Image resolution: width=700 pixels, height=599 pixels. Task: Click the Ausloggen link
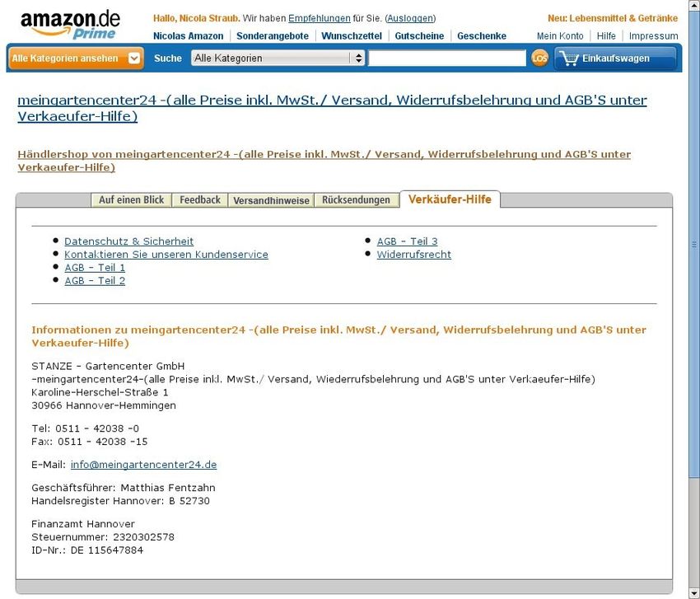(x=410, y=18)
